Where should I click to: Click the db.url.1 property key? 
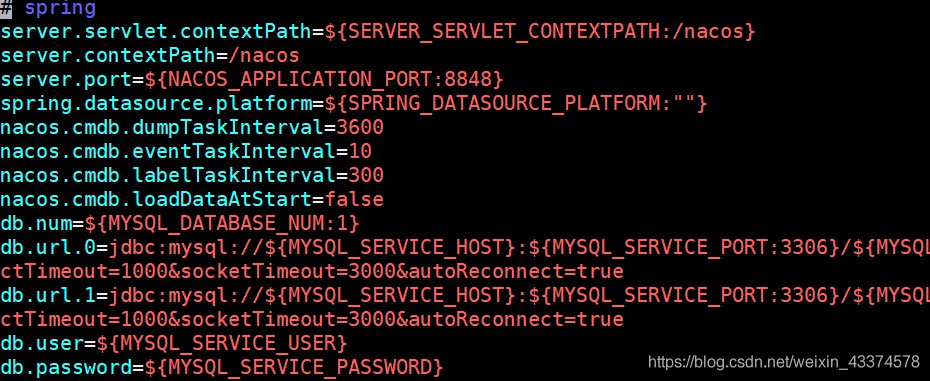point(48,295)
